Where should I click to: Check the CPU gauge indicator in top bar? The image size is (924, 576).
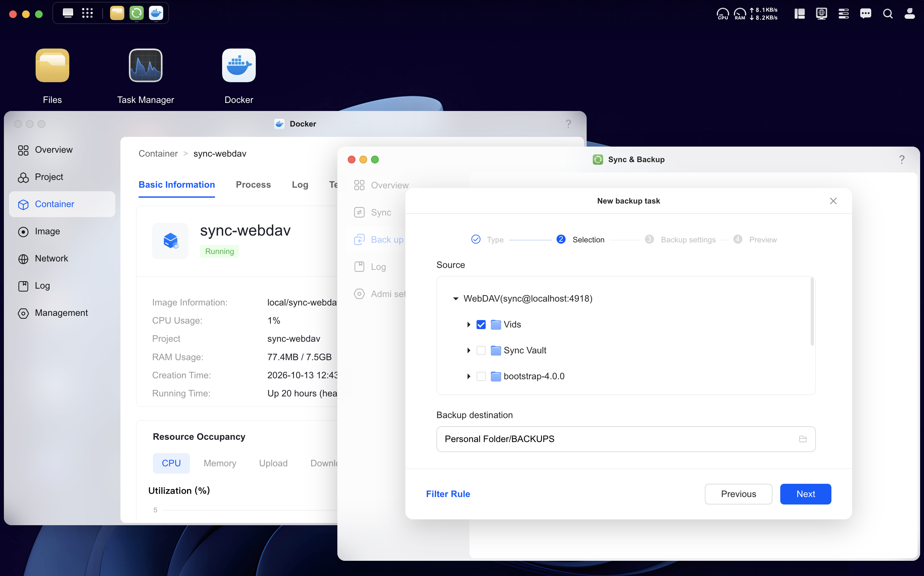click(722, 14)
